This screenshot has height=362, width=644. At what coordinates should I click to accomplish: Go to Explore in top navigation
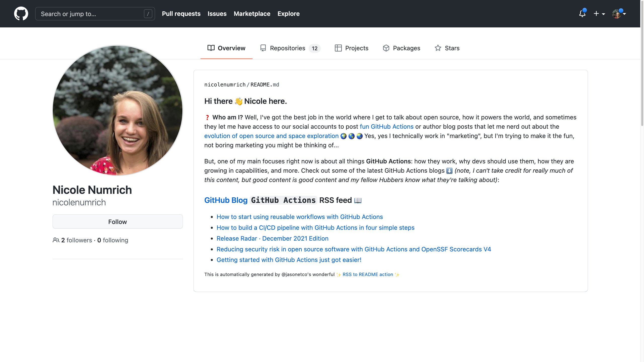click(x=288, y=14)
